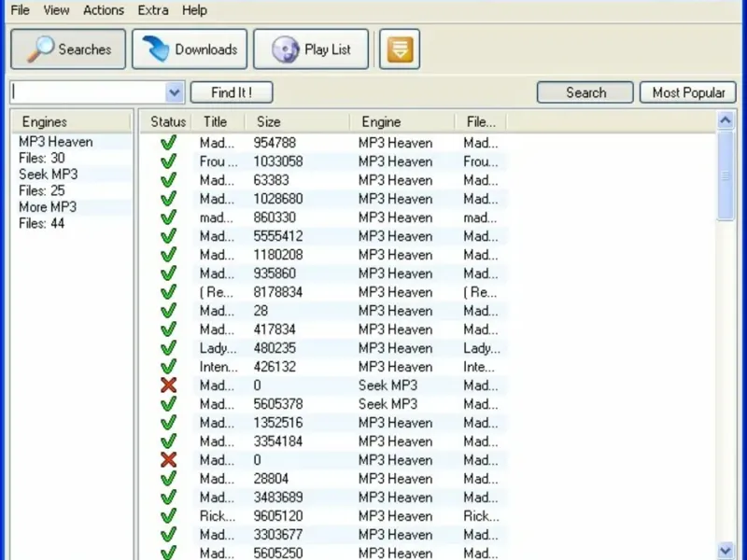Click Seek MP3 engine cell of row 5605378

click(x=388, y=404)
